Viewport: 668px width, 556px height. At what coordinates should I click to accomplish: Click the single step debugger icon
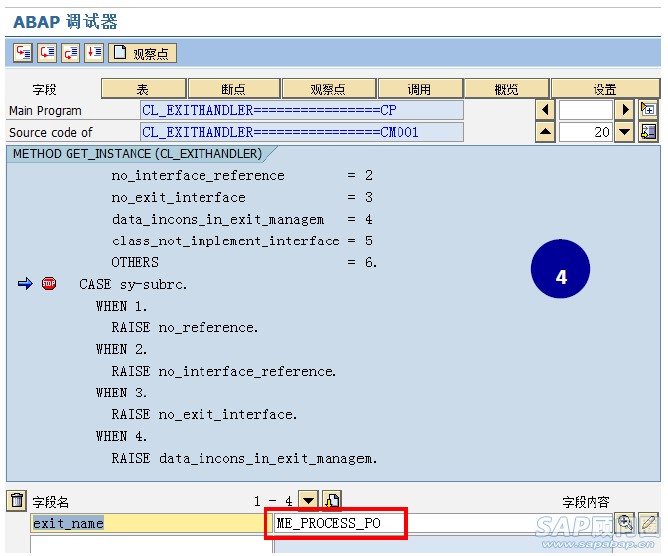pyautogui.click(x=22, y=53)
